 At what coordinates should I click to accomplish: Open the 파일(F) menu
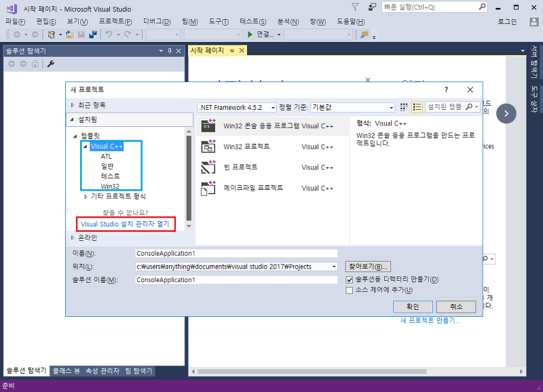pos(15,22)
